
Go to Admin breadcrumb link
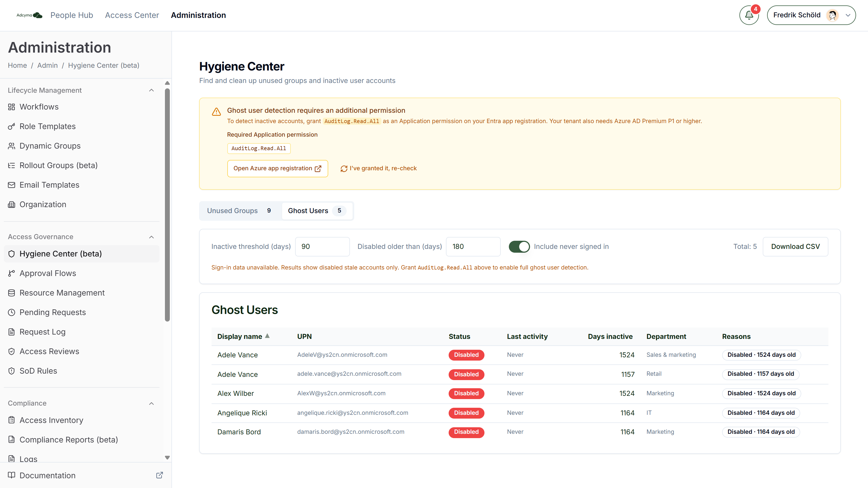[x=47, y=65]
